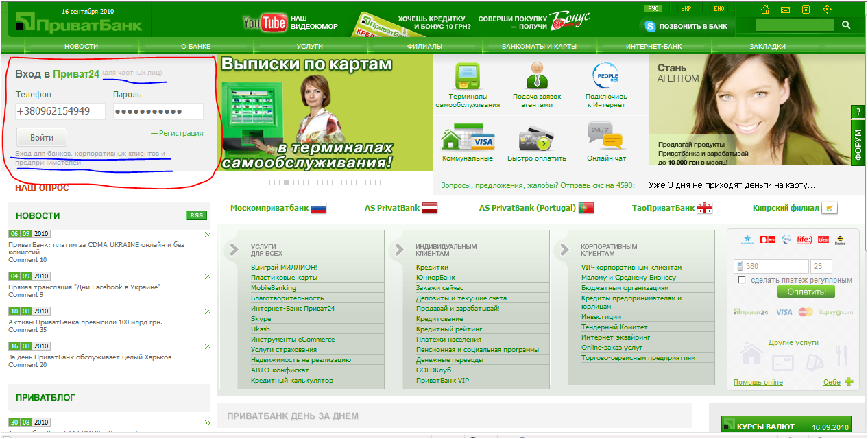Screen dimensions: 868x439
Task: Open the 'Коммунальные' house icon
Action: point(467,138)
